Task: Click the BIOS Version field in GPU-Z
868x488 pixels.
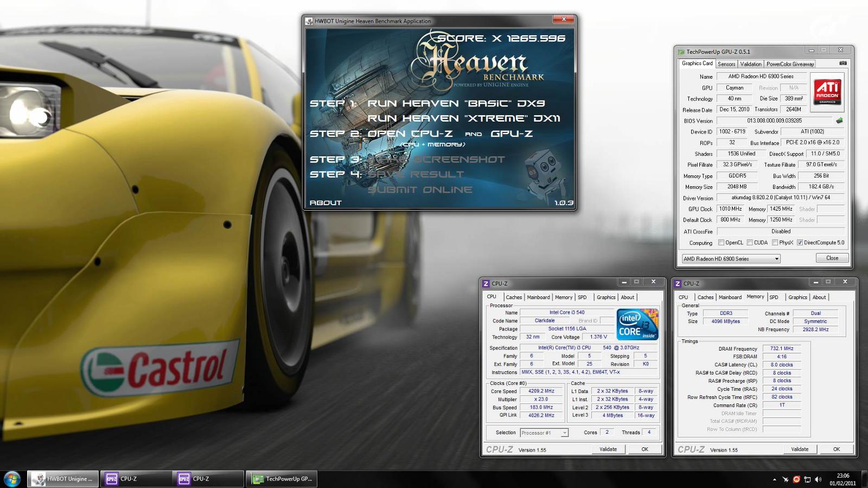Action: pos(774,121)
